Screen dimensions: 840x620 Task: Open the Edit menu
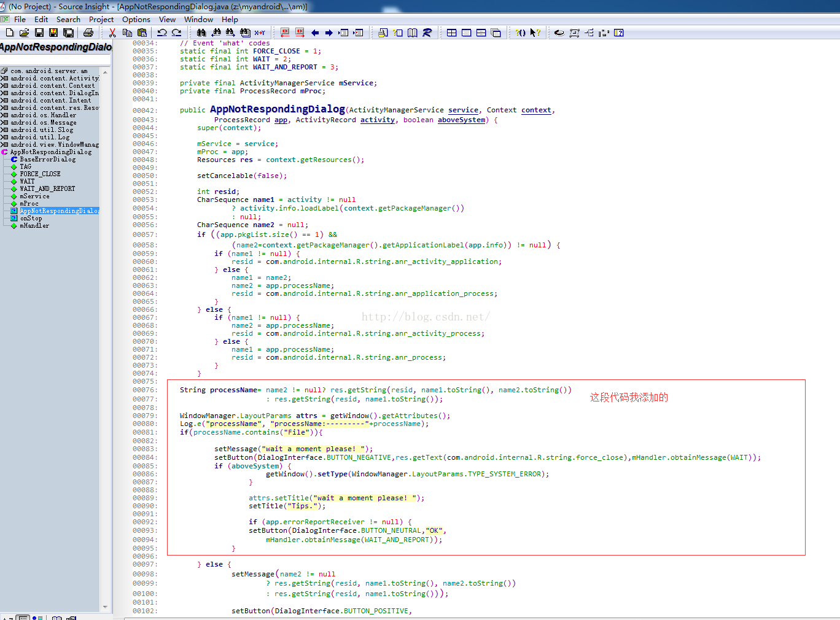(41, 20)
